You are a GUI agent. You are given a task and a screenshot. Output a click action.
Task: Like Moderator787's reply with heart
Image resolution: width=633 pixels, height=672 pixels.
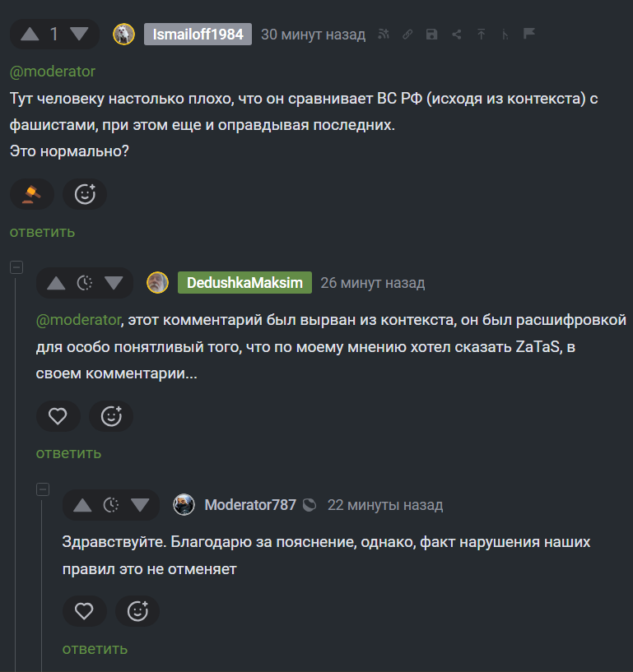coord(84,611)
